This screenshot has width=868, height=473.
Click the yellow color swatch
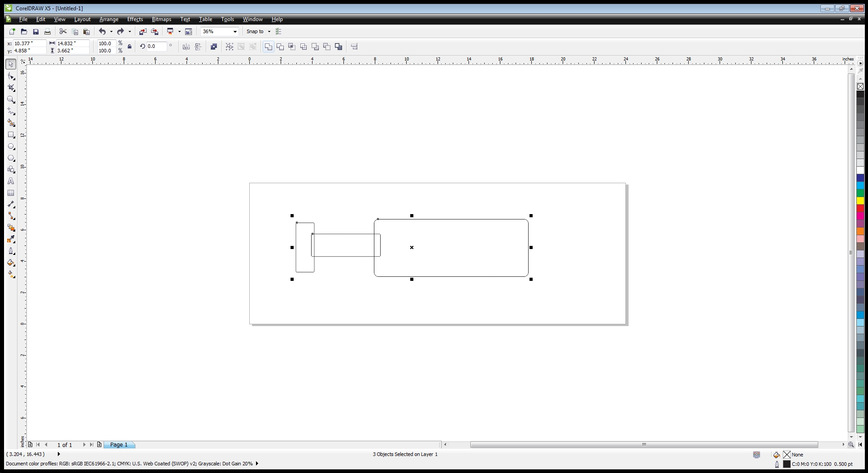[x=860, y=201]
